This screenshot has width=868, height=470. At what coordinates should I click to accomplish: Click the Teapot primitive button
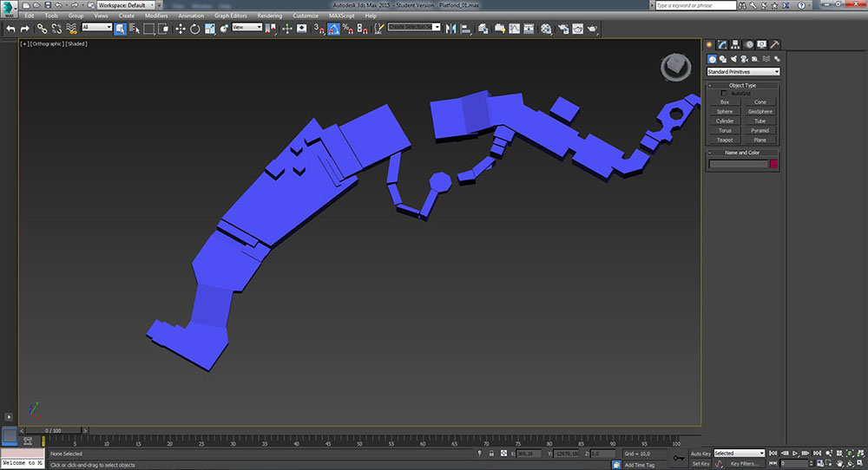(725, 140)
